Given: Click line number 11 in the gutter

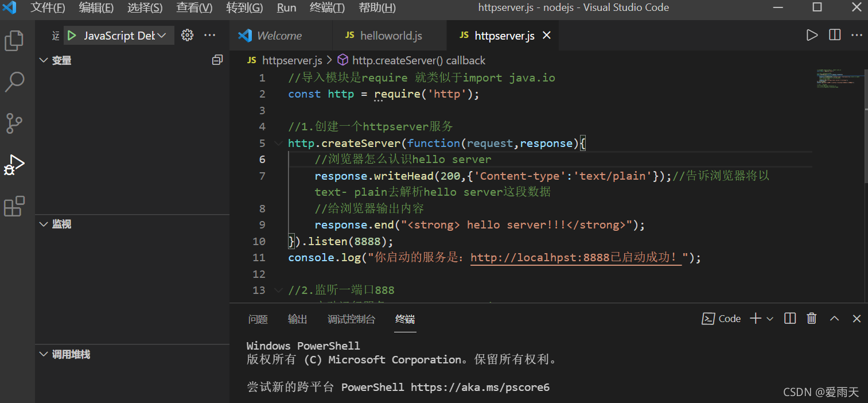Looking at the screenshot, I should (x=259, y=257).
